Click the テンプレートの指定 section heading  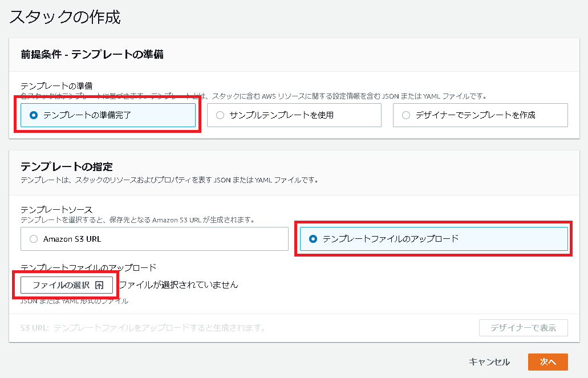click(x=67, y=166)
